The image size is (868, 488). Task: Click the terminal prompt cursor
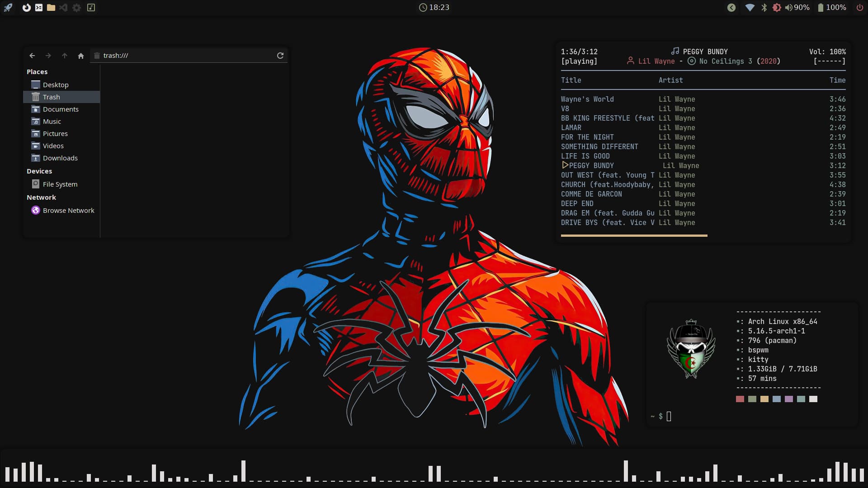coord(669,417)
